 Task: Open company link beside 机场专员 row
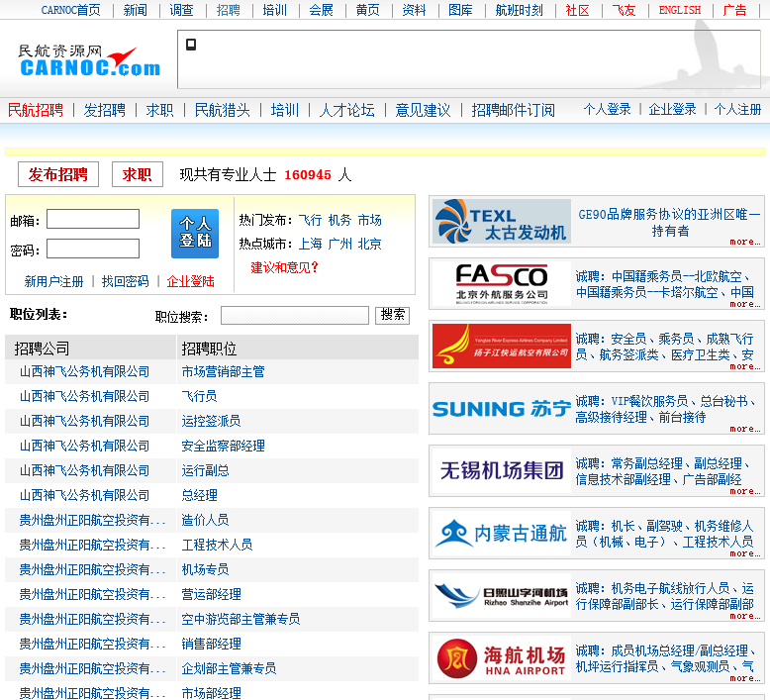pos(92,570)
